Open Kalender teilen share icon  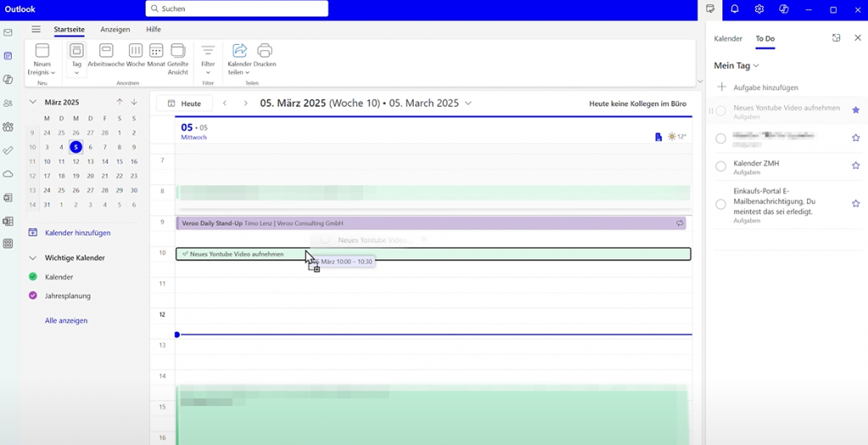click(240, 50)
